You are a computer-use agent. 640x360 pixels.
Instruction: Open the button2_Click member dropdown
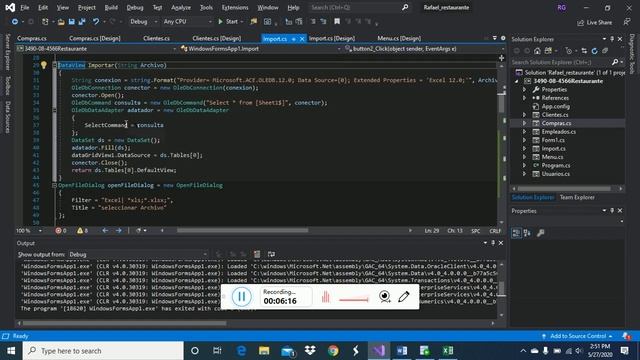424,49
